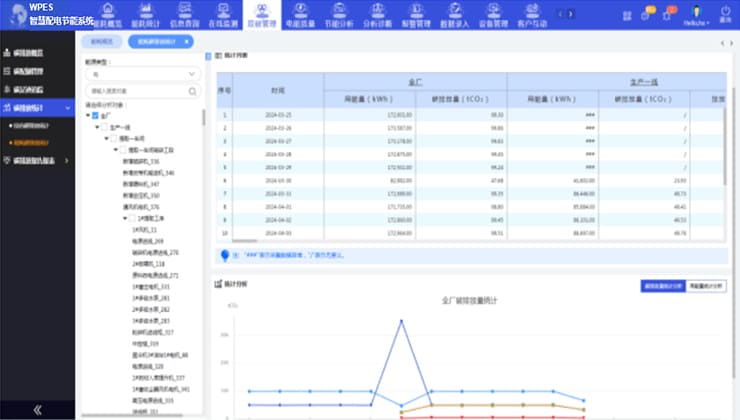Uncheck the 全厂 checkbox in the tree
The image size is (740, 420).
point(96,116)
